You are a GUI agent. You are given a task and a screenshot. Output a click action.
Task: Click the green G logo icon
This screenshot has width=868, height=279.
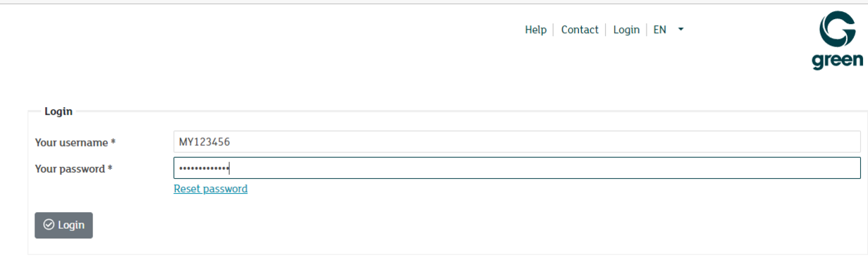click(x=838, y=29)
